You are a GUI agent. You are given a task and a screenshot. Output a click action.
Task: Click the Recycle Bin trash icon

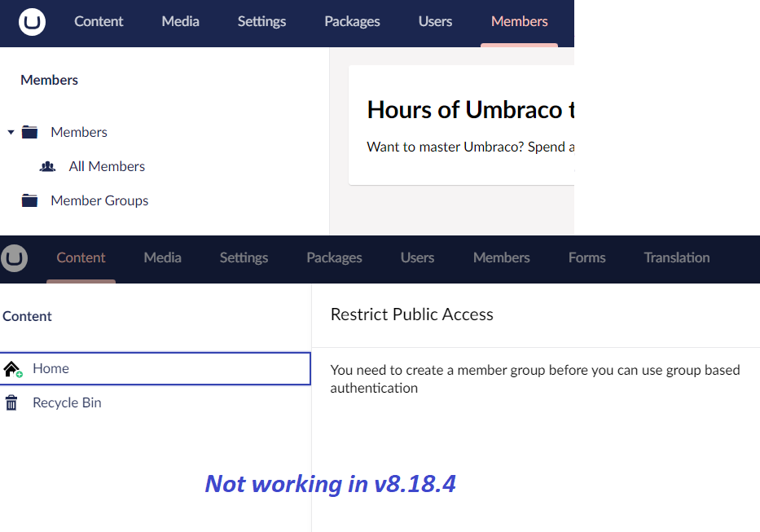click(11, 402)
